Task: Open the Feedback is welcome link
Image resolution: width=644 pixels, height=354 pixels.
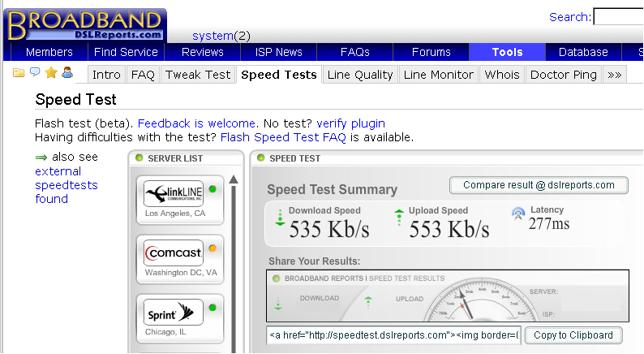Action: pyautogui.click(x=196, y=123)
